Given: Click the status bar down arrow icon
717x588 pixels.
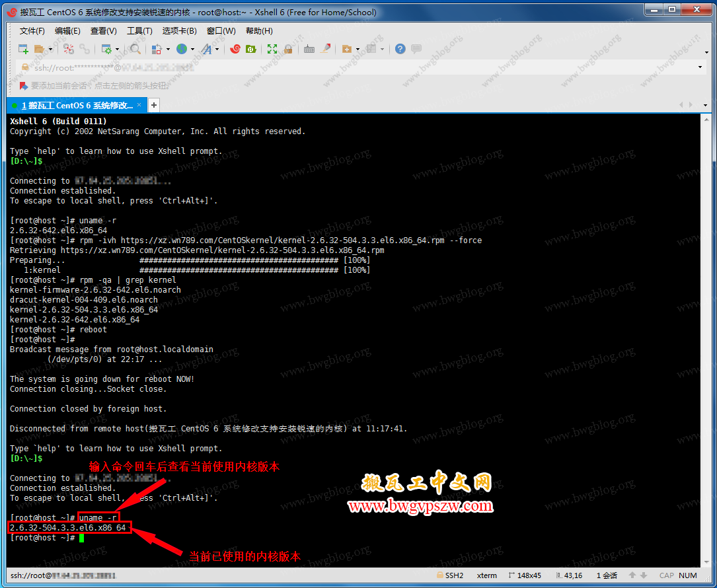Looking at the screenshot, I should coord(644,575).
